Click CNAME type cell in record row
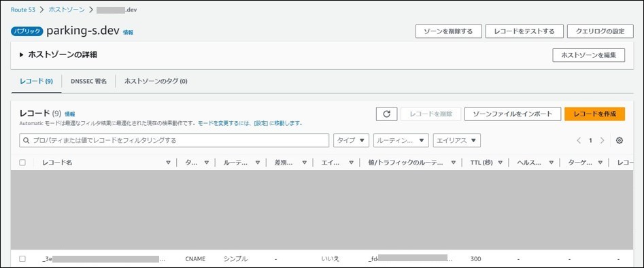644x268 pixels. coord(195,259)
